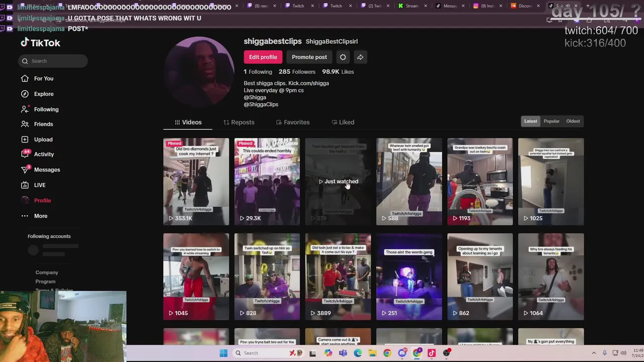This screenshot has width=644, height=362.
Task: Open the Just watched video
Action: pyautogui.click(x=338, y=181)
